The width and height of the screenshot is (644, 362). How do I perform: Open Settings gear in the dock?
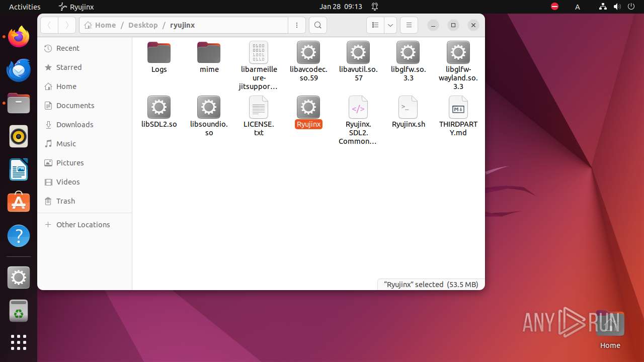click(19, 278)
